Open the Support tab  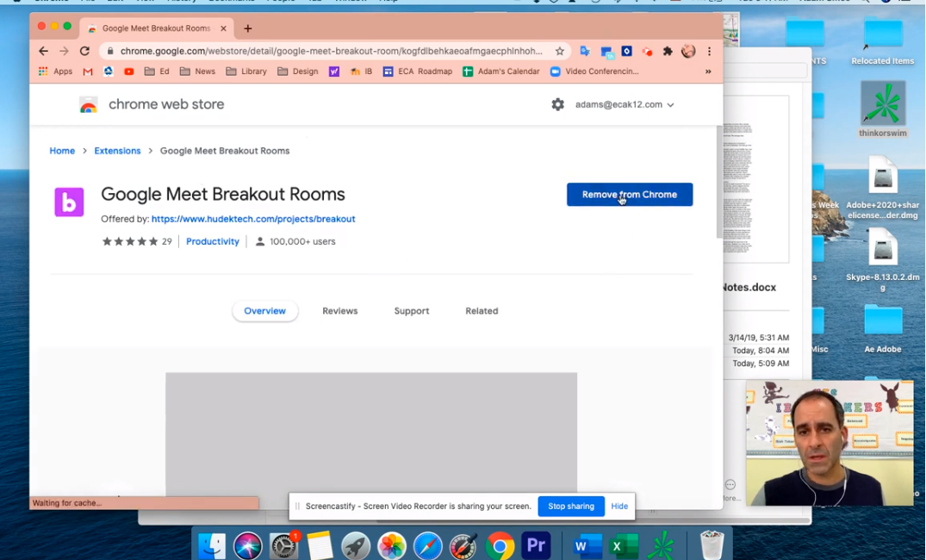pos(412,311)
